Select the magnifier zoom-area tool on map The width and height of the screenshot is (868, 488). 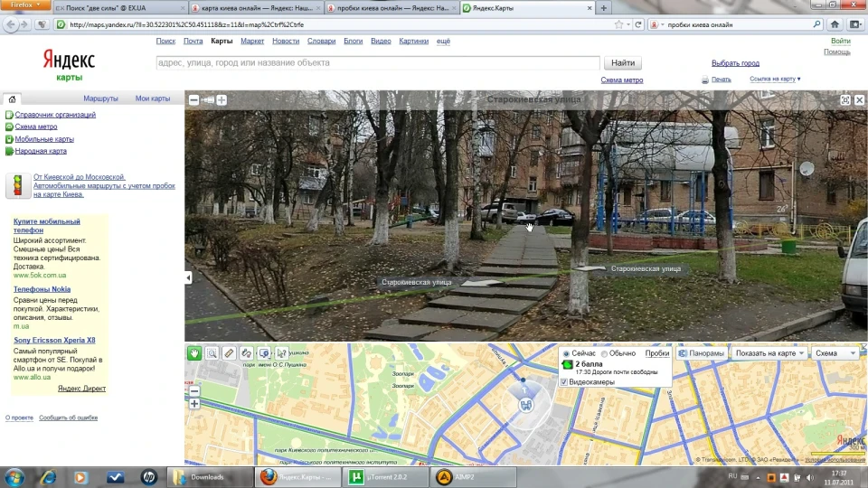pyautogui.click(x=212, y=353)
